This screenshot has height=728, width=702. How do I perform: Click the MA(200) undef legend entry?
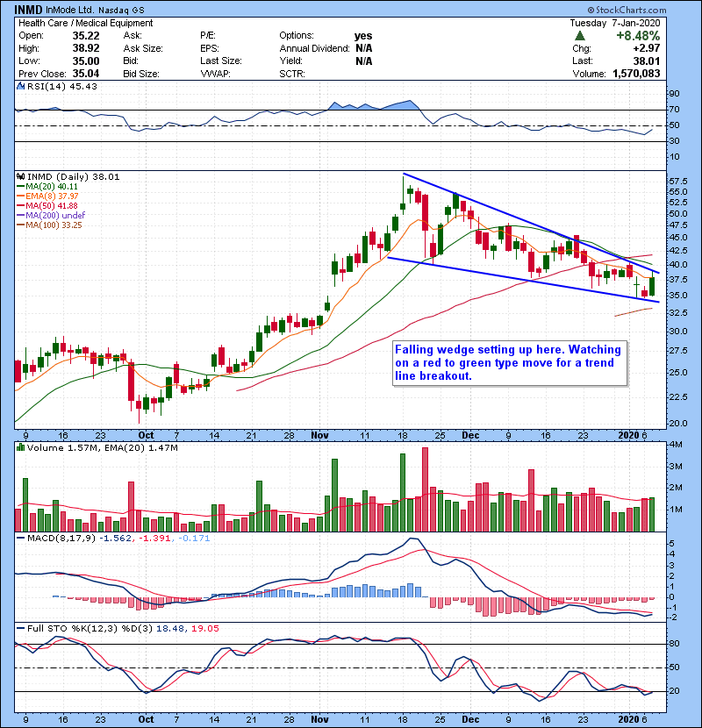tap(52, 216)
